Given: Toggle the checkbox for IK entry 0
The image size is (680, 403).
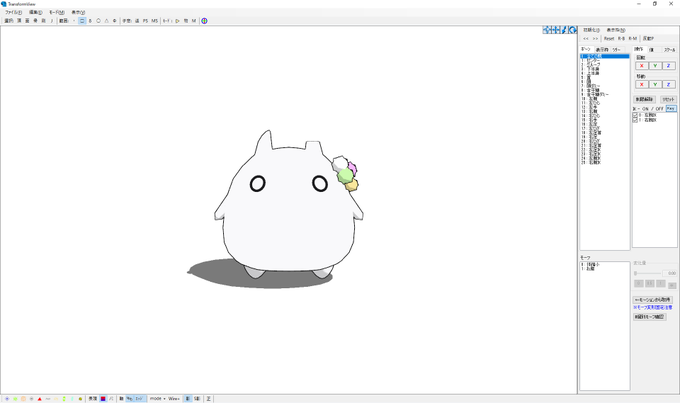Looking at the screenshot, I should click(x=635, y=115).
